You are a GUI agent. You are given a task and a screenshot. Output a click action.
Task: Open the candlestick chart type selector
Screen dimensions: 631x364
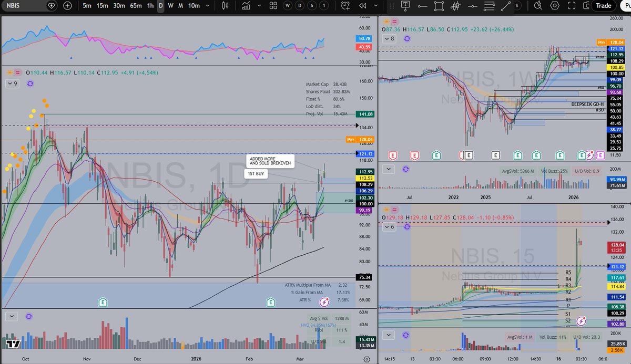pos(226,6)
